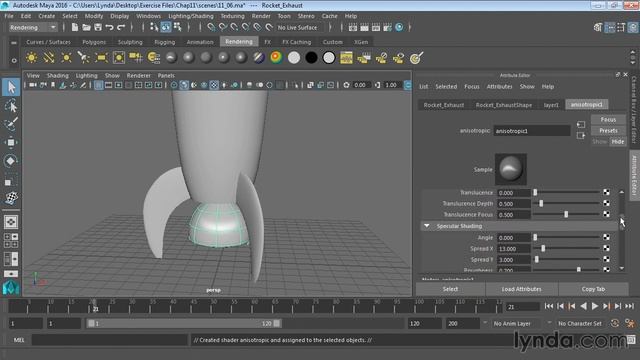Pick the Rotate tool in the toolbox
Screen dimensions: 640x360
[x=11, y=161]
